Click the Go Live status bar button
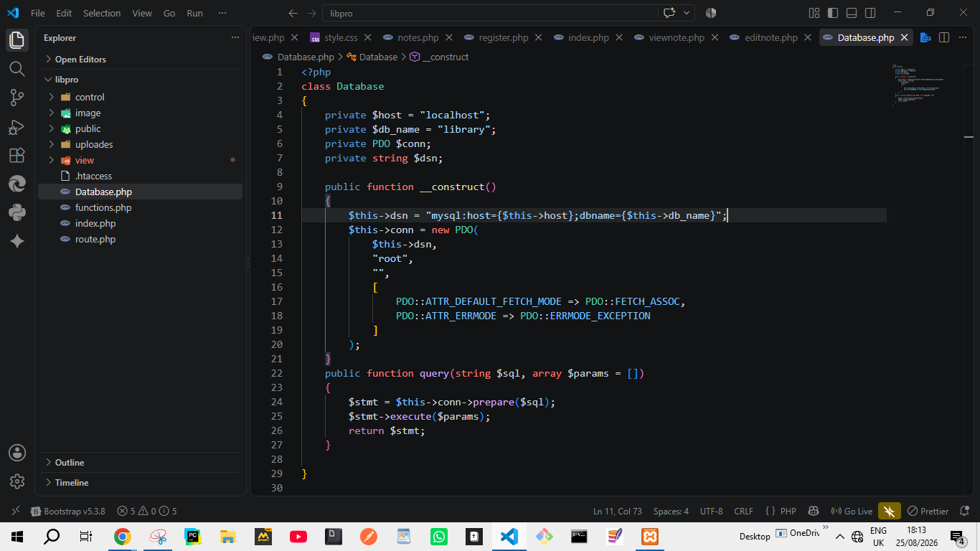The height and width of the screenshot is (551, 980). 852,512
